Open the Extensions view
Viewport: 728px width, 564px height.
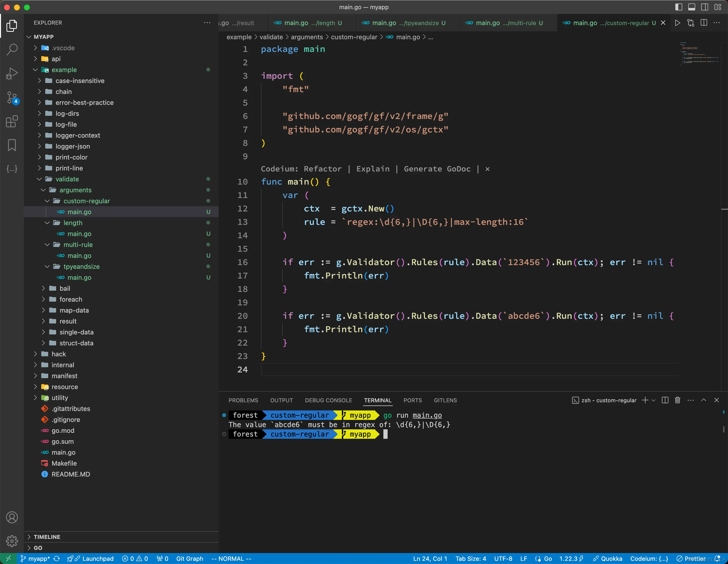coord(12,122)
